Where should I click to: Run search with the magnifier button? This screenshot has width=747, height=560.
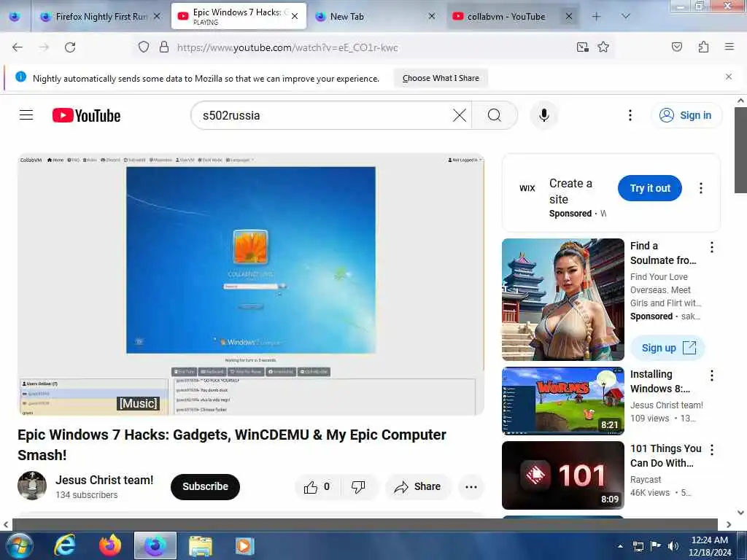495,115
